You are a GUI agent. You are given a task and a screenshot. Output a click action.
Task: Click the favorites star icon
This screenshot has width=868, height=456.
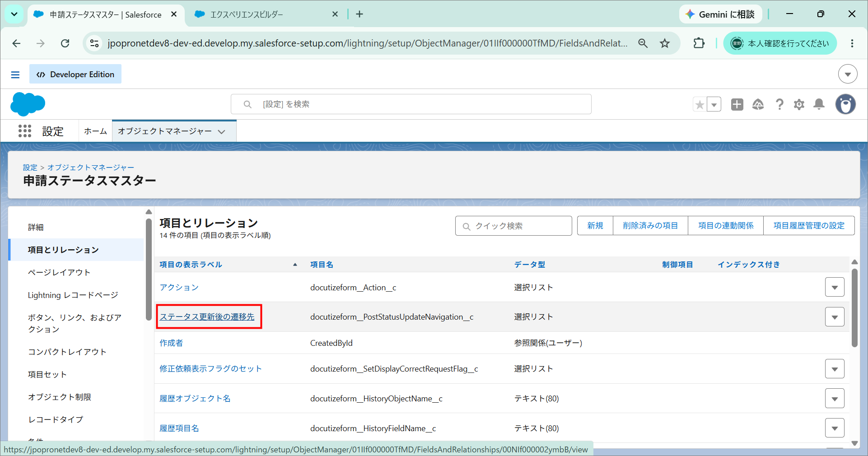pos(700,104)
